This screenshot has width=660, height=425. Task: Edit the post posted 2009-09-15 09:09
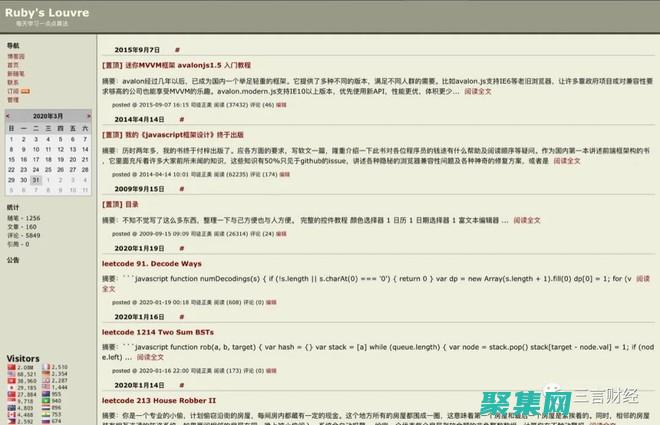point(281,234)
